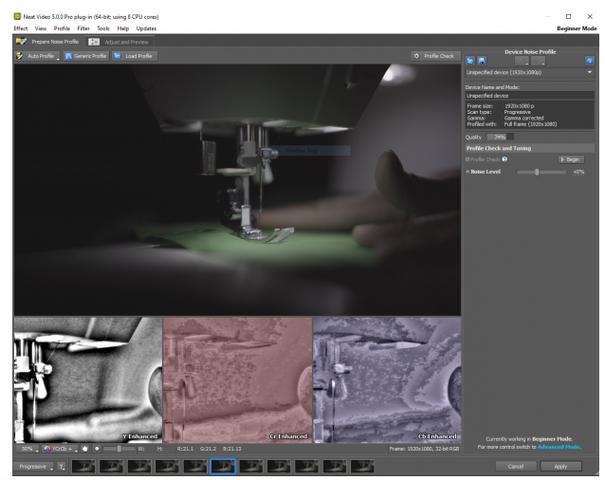Viewport: 605px width, 480px height.
Task: Select the first frame thumbnail in filmstrip
Action: click(x=83, y=466)
